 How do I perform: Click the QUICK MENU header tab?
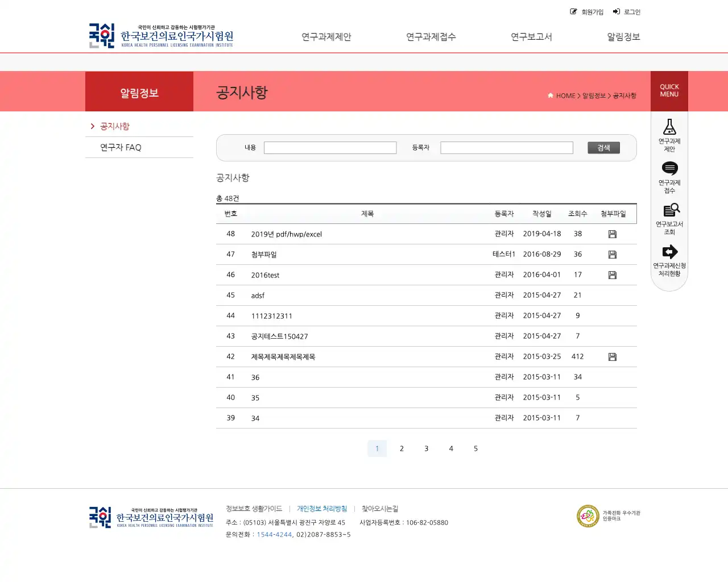click(669, 91)
